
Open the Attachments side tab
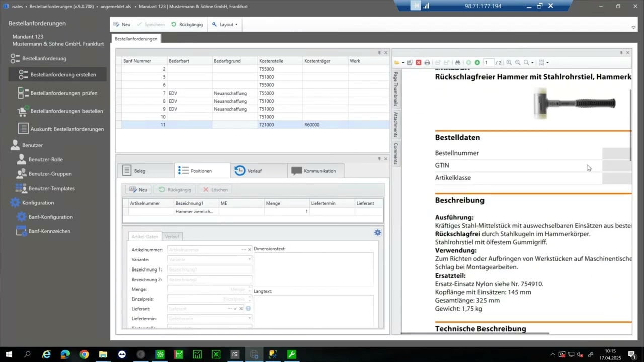(396, 125)
